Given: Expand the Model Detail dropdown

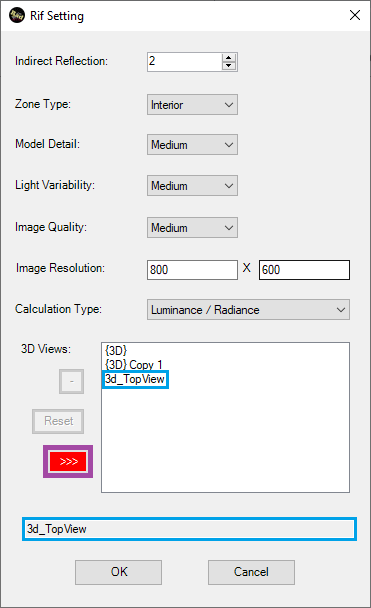Looking at the screenshot, I should click(x=192, y=145).
